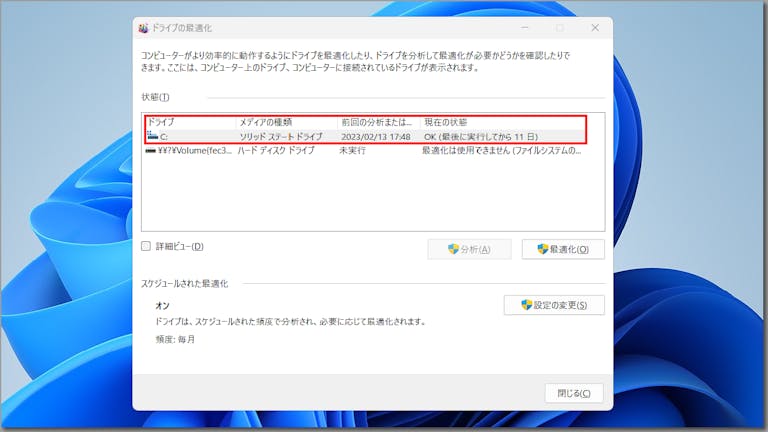Click shield icon on 最適化(O) button
Viewport: 768px width, 432px height.
pos(542,249)
